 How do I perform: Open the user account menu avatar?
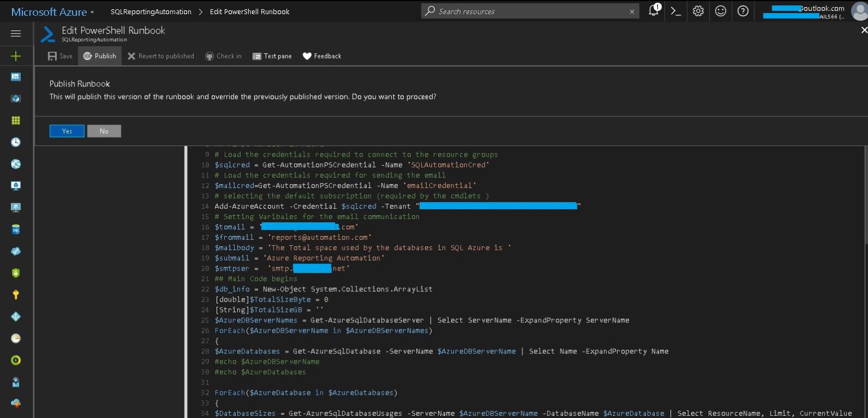pyautogui.click(x=859, y=11)
